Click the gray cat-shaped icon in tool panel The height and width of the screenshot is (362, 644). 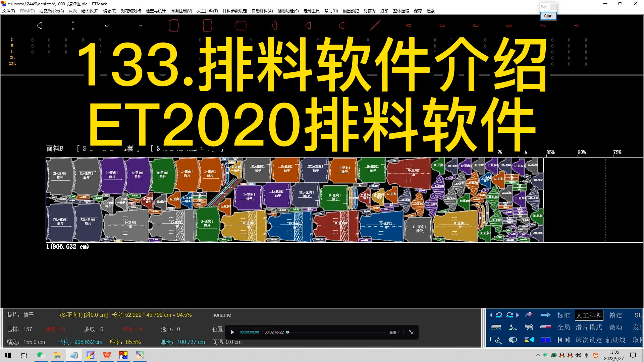(x=529, y=327)
